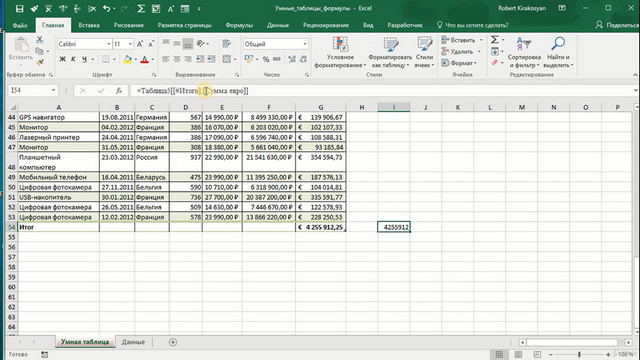Toggle Underline (Ч) formatting
This screenshot has width=640, height=360.
point(84,59)
